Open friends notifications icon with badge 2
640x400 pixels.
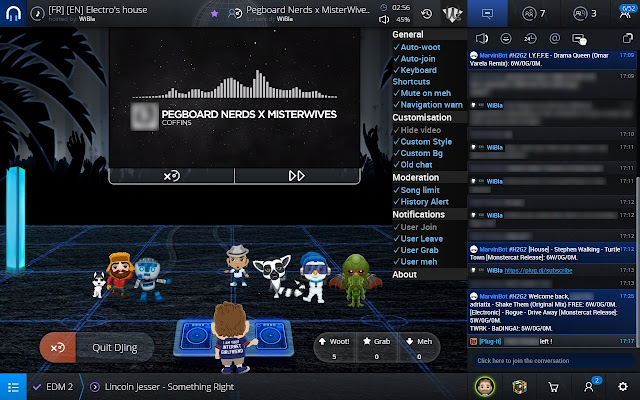tap(590, 386)
